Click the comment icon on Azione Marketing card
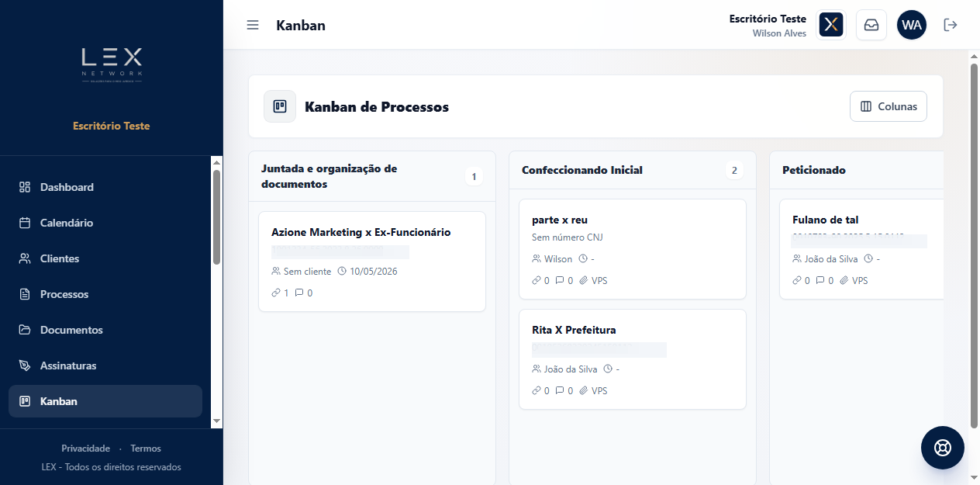This screenshot has width=980, height=485. click(299, 293)
